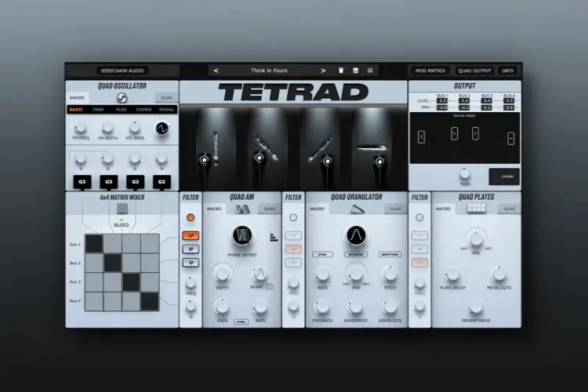Open the Think in Fours preset name
The image size is (588, 392).
tap(269, 71)
